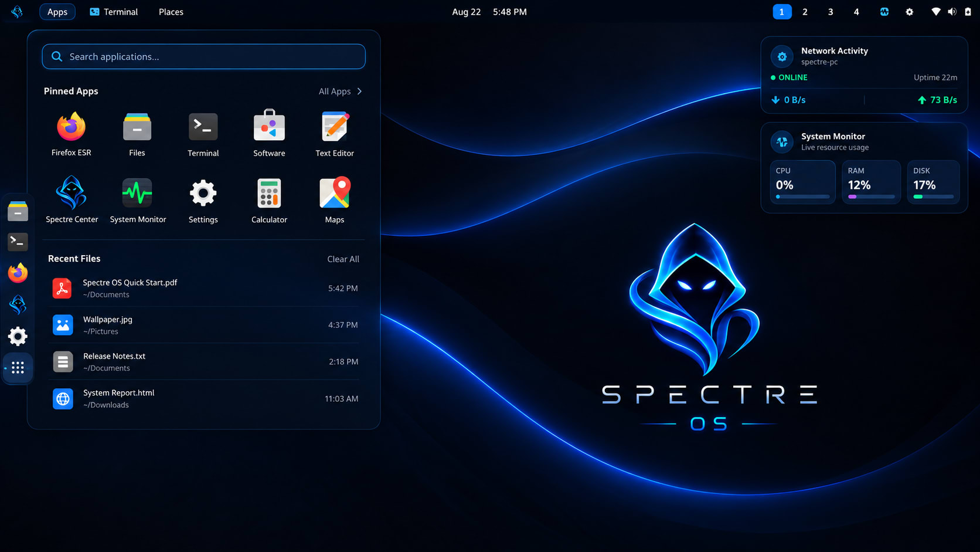The image size is (980, 552).
Task: Click the Uptime 22m text
Action: point(935,77)
